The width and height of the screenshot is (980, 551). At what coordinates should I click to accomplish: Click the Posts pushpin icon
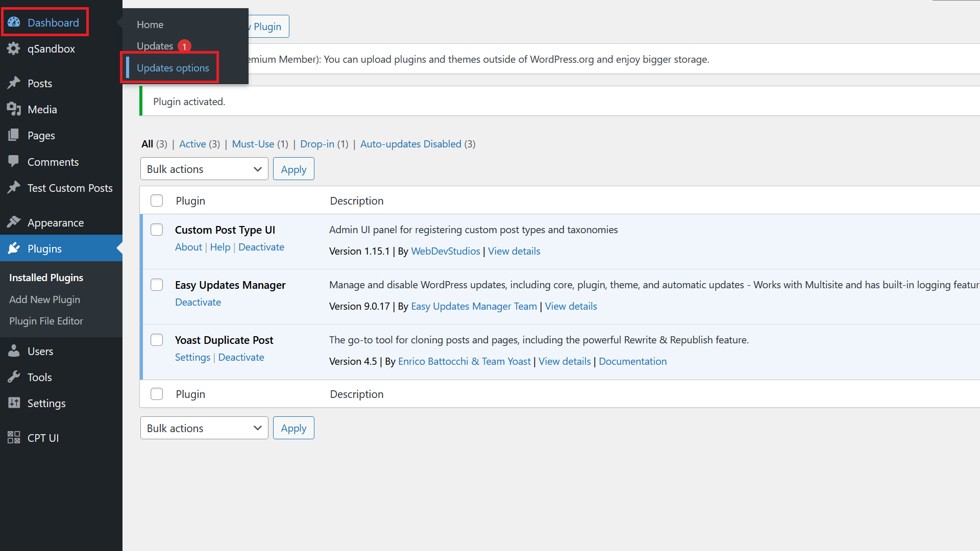[14, 83]
